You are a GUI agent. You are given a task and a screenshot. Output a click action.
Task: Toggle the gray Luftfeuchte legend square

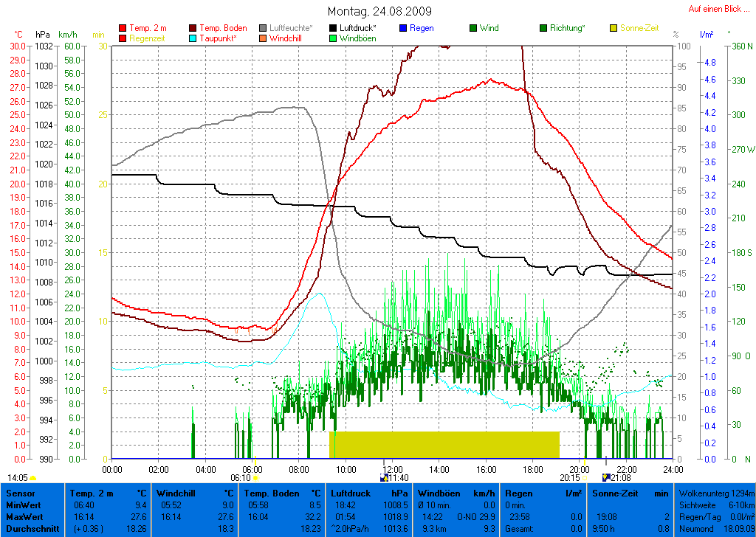click(264, 28)
